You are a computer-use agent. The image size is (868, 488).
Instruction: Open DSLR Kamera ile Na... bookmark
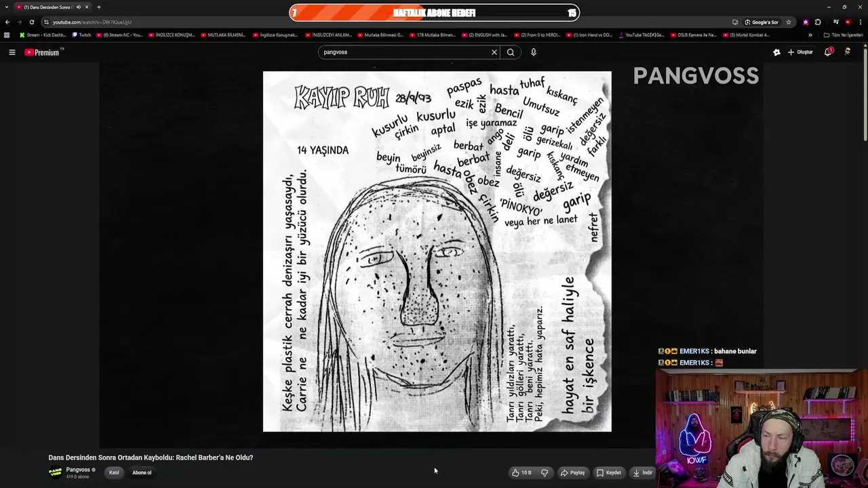(694, 35)
